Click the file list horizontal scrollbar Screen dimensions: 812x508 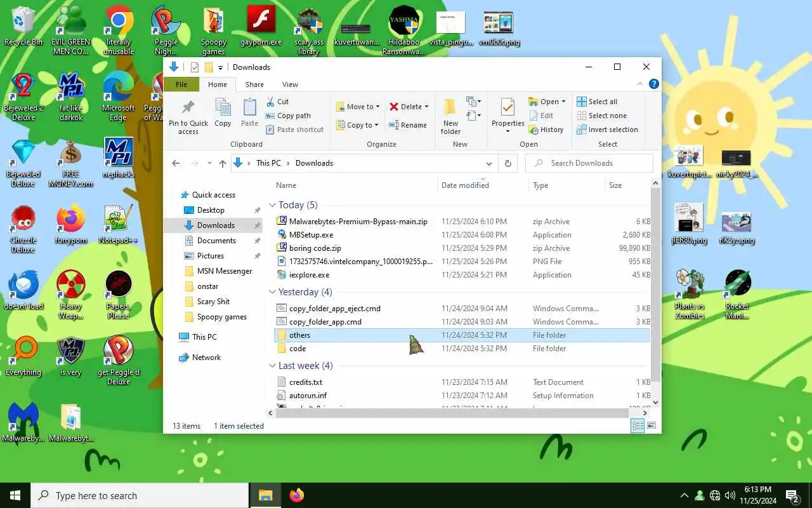[452, 413]
